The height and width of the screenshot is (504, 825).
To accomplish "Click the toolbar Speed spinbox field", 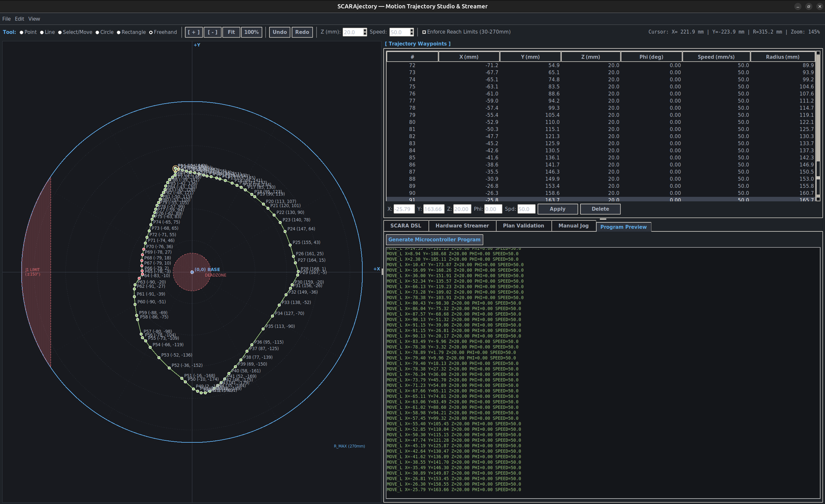I will 399,32.
